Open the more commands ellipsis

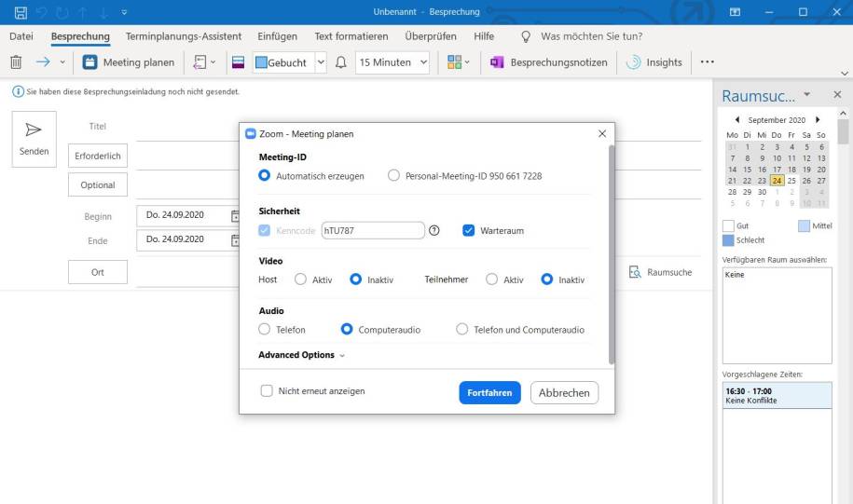click(708, 62)
